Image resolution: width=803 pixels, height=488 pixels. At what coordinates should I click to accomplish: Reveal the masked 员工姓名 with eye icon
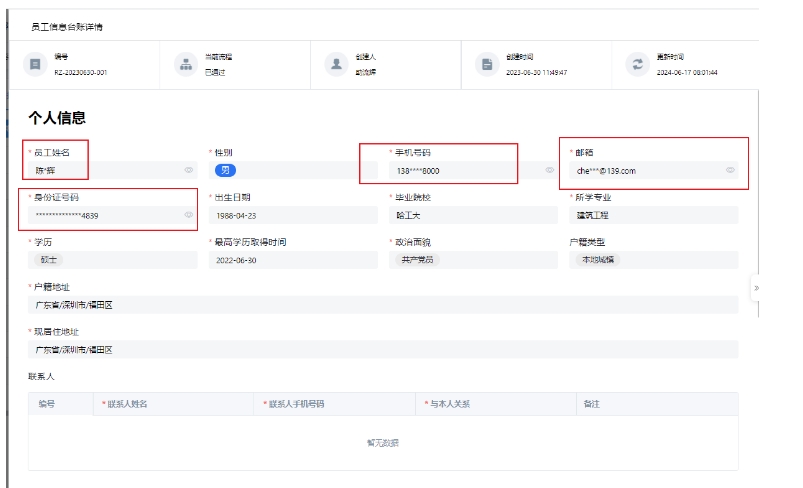(x=189, y=170)
